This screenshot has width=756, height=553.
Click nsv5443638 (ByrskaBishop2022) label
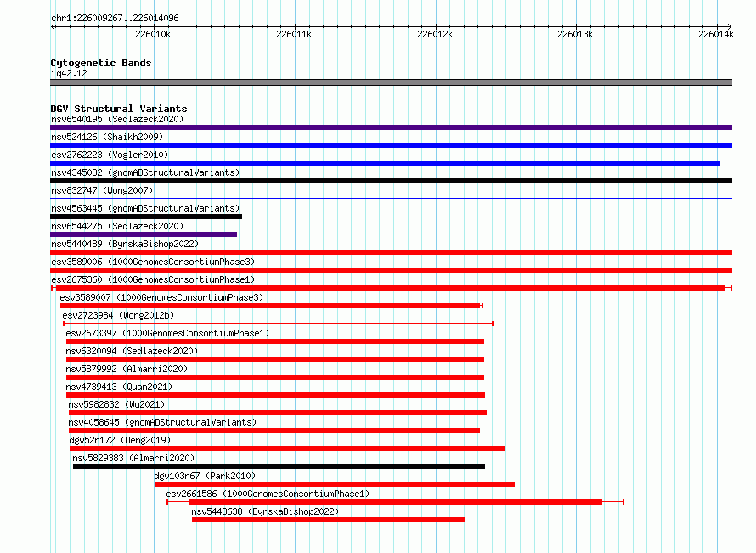265,511
